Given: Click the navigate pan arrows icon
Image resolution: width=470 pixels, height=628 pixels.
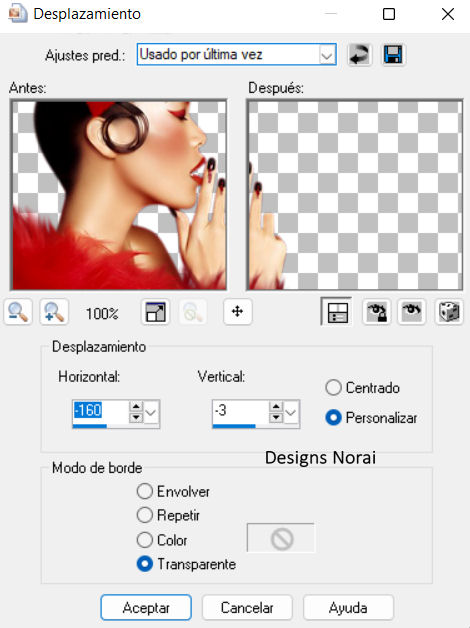Looking at the screenshot, I should [x=237, y=312].
